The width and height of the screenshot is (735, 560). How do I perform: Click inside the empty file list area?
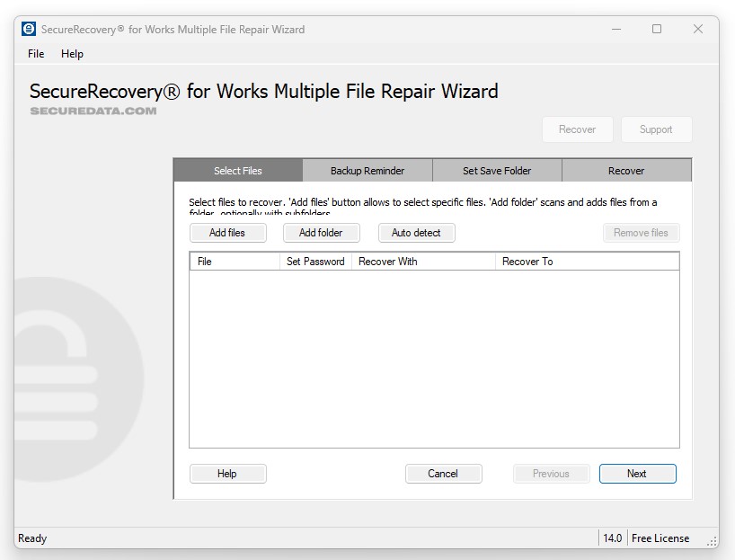point(434,360)
